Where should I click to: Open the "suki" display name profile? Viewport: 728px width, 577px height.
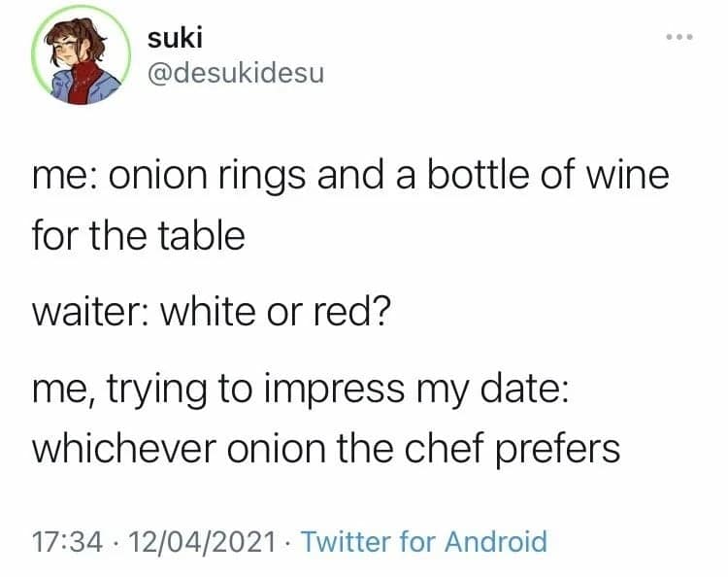coord(175,38)
